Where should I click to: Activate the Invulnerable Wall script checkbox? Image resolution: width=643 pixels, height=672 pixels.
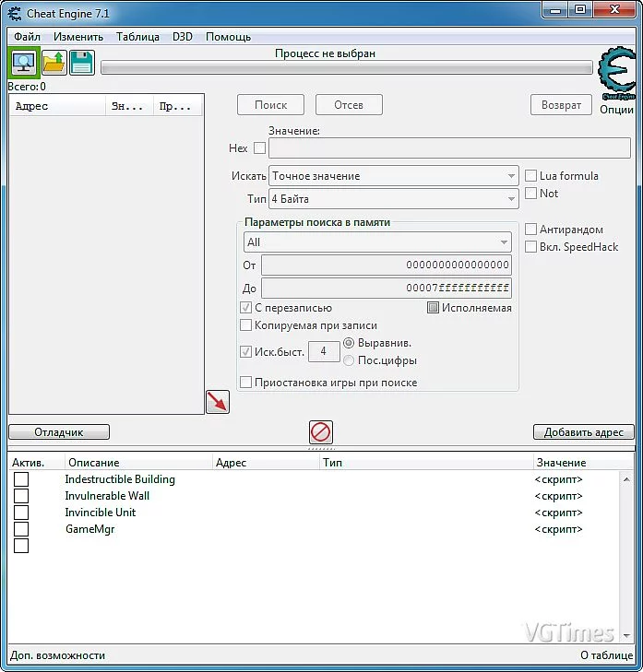pos(21,496)
